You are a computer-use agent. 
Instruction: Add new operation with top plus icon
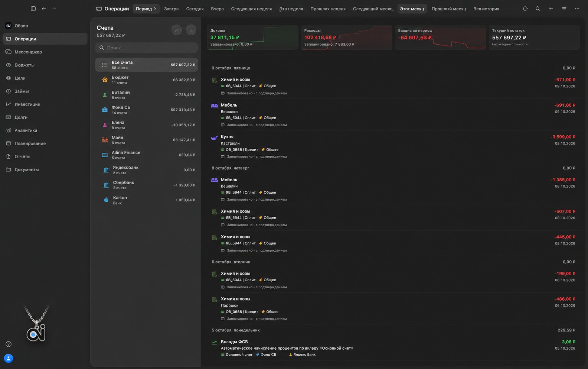[551, 9]
